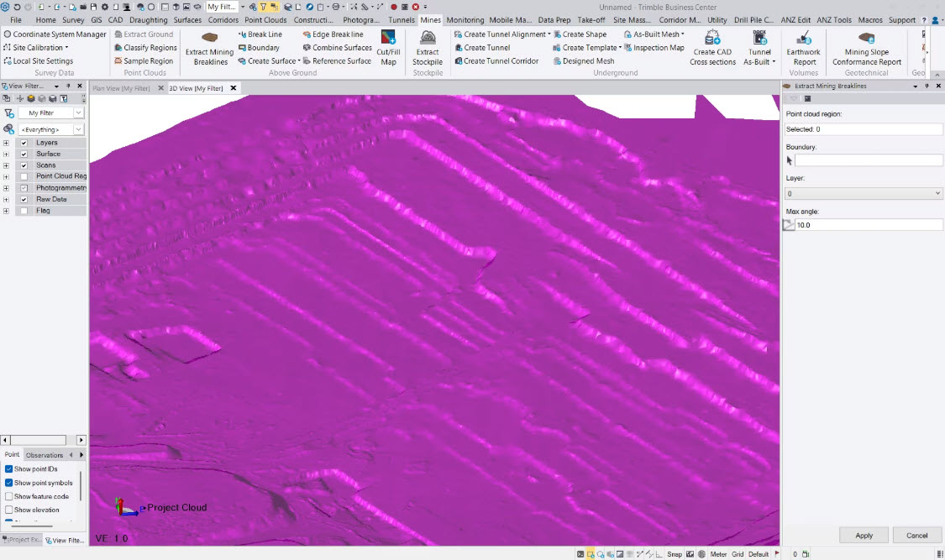This screenshot has width=945, height=560.
Task: Close the 3D View tab
Action: 234,88
